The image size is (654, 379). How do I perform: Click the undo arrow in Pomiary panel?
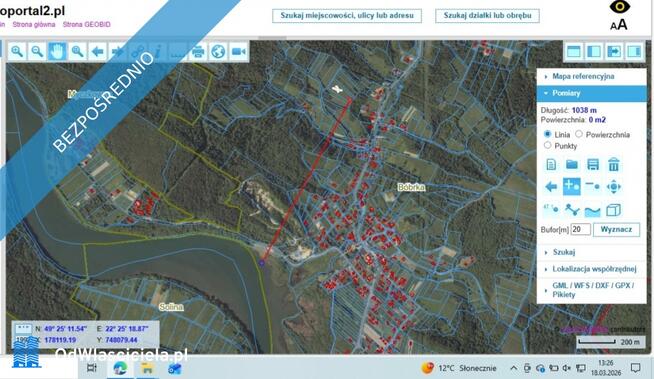551,186
